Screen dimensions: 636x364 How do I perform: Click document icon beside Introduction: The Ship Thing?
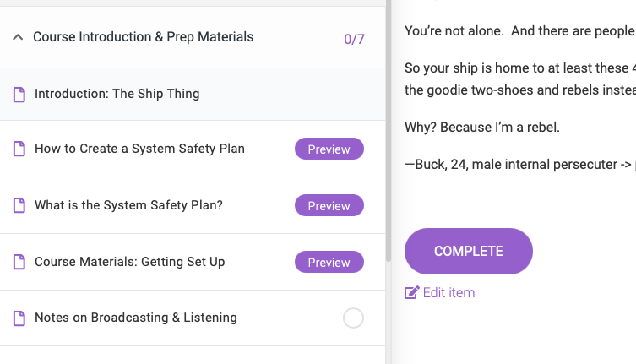tap(19, 95)
